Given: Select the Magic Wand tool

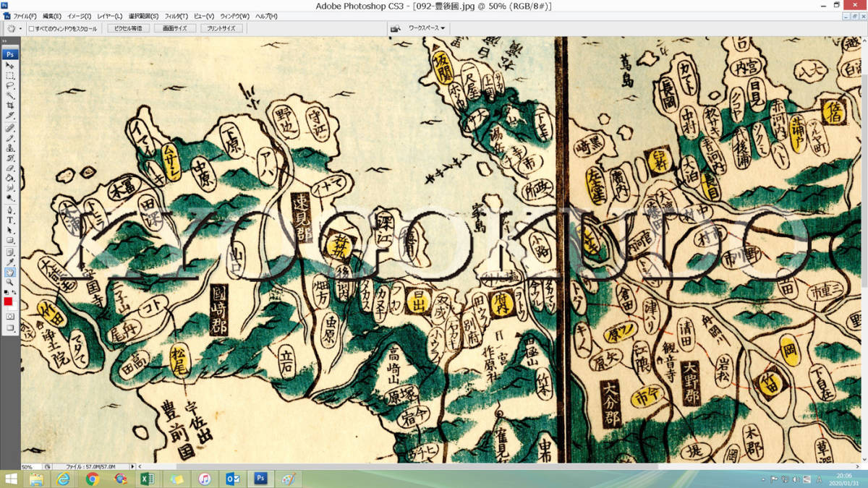Looking at the screenshot, I should click(x=10, y=95).
